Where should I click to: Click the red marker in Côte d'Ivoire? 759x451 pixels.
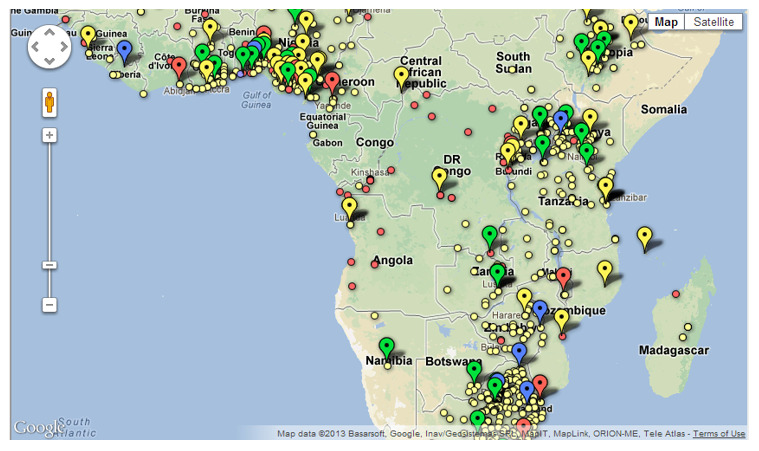178,66
